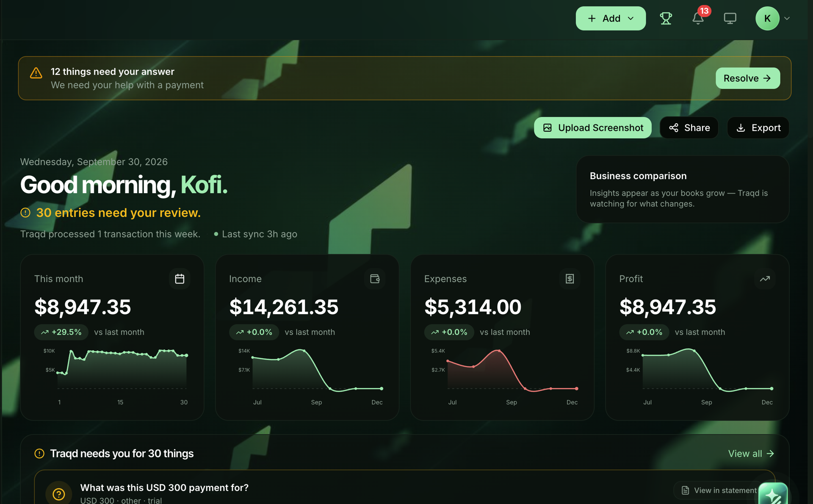Open the sparkle AI assistant button
813x504 pixels.
tap(773, 493)
